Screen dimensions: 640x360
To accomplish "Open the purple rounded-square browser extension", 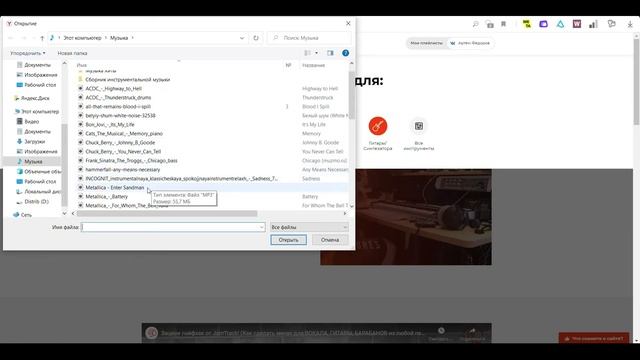I will coord(543,24).
